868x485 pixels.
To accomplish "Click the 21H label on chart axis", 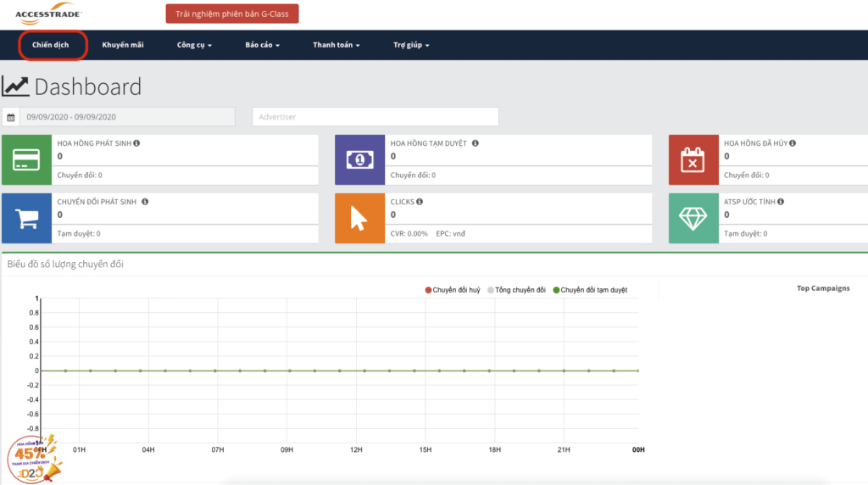I will (564, 449).
